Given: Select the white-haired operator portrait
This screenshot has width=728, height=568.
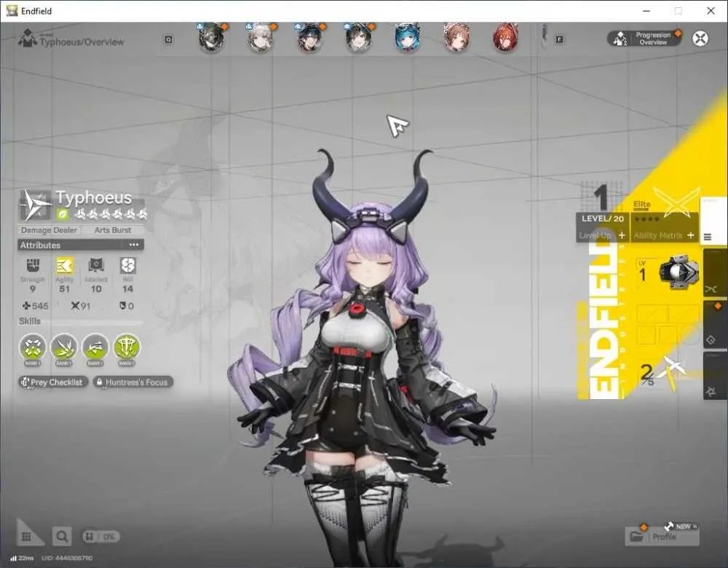Looking at the screenshot, I should pyautogui.click(x=260, y=38).
